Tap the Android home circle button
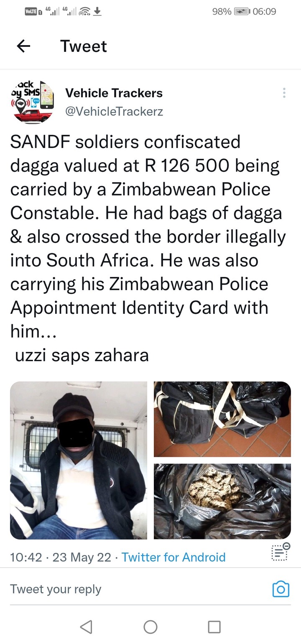The image size is (301, 644). (x=150, y=626)
